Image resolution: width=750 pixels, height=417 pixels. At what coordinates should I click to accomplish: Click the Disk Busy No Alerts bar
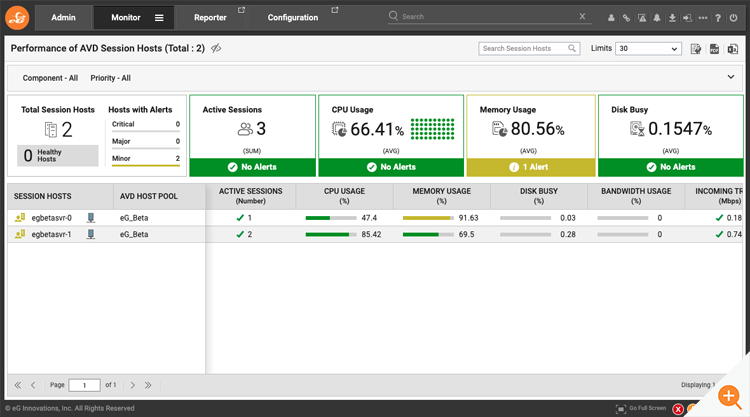[x=671, y=167]
